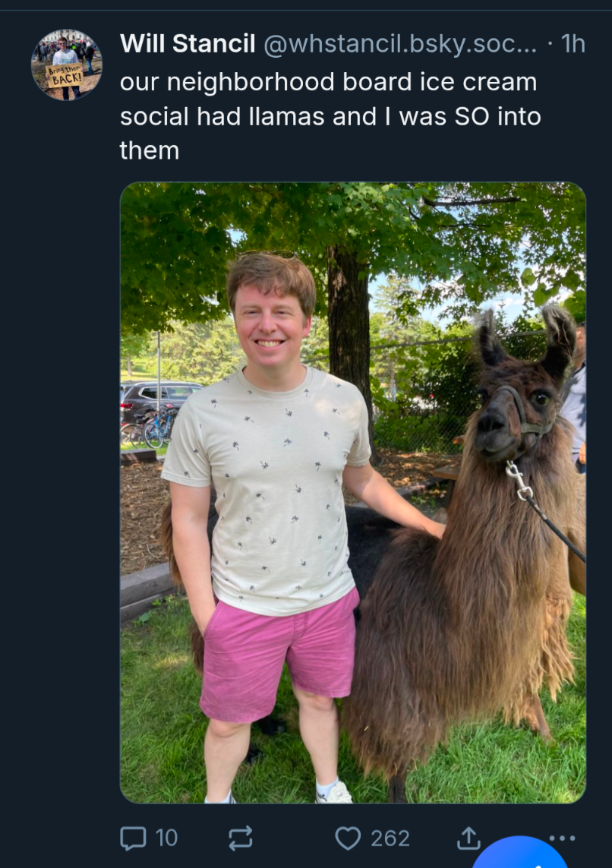Open the share upload arrow icon
This screenshot has width=612, height=868.
pyautogui.click(x=468, y=838)
